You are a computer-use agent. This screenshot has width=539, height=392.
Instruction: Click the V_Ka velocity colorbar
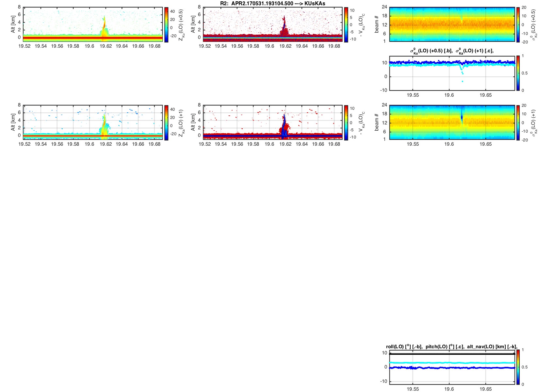(346, 122)
